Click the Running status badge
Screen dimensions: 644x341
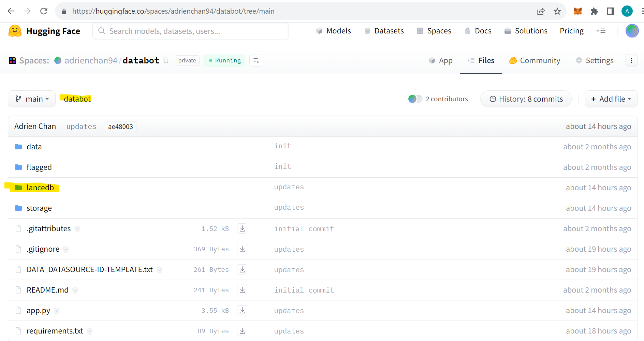[x=224, y=61]
